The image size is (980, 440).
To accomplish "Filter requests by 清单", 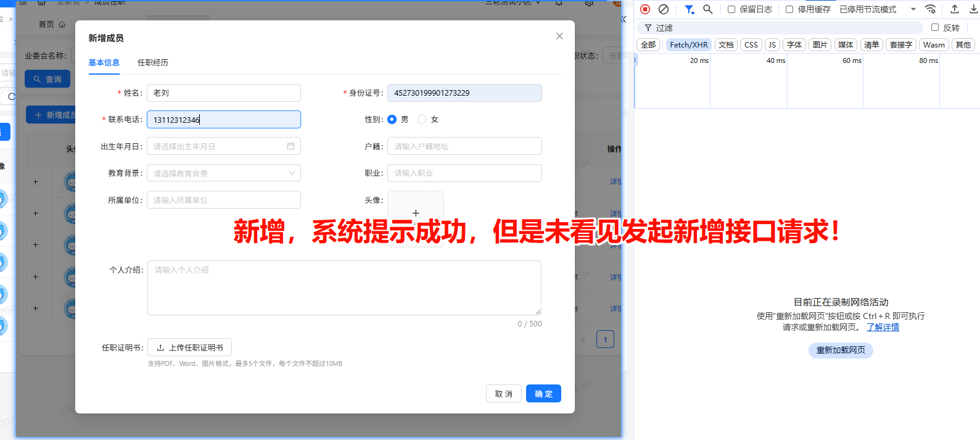I will pos(871,44).
